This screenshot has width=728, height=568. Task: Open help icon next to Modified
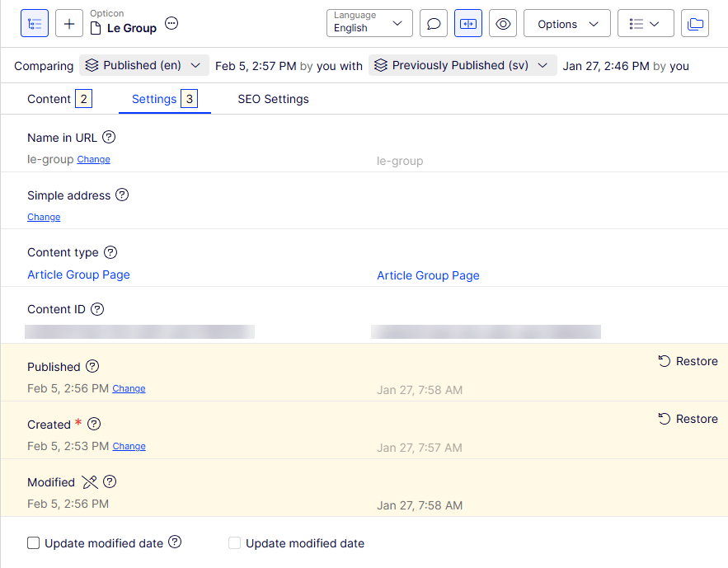click(x=110, y=481)
